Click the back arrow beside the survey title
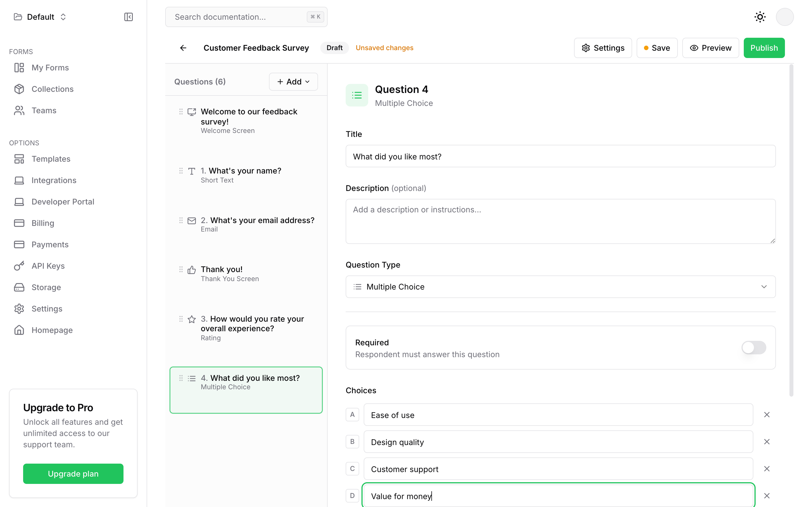 [183, 48]
